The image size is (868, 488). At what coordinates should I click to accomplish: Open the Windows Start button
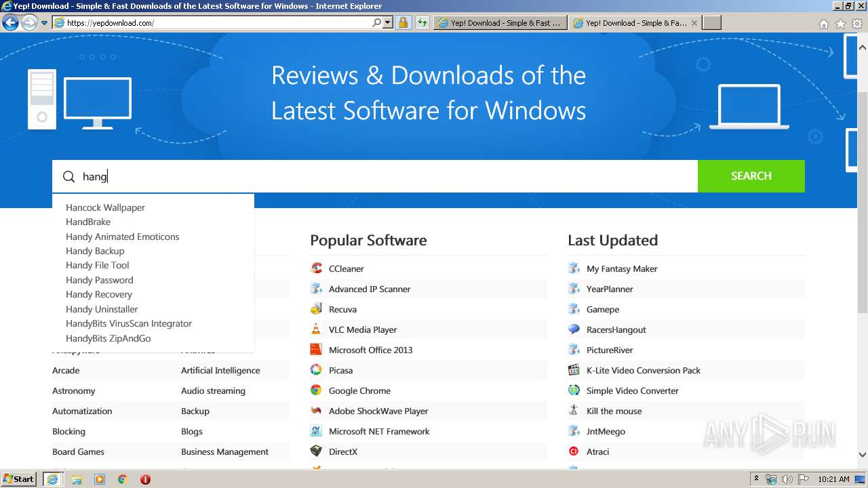19,479
